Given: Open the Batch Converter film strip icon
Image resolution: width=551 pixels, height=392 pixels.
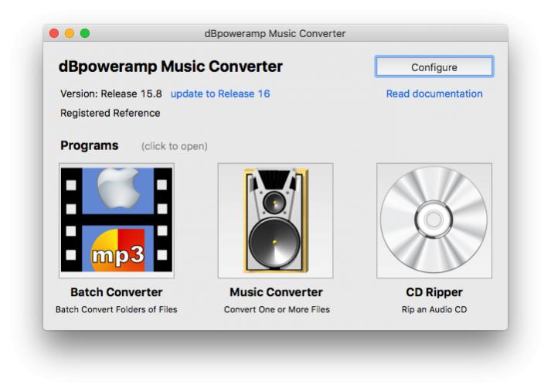Looking at the screenshot, I should click(x=117, y=220).
